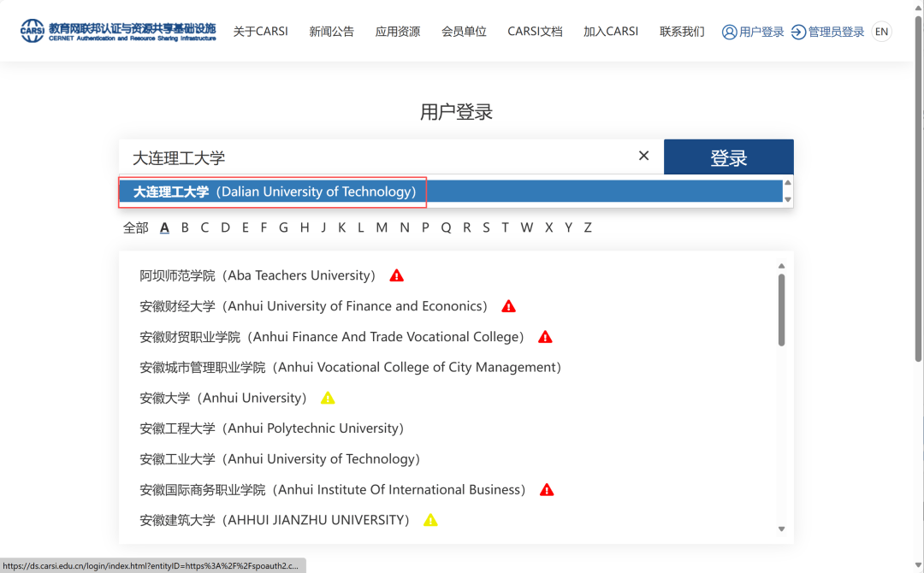
Task: Filter institutions by letter W
Action: coord(527,227)
